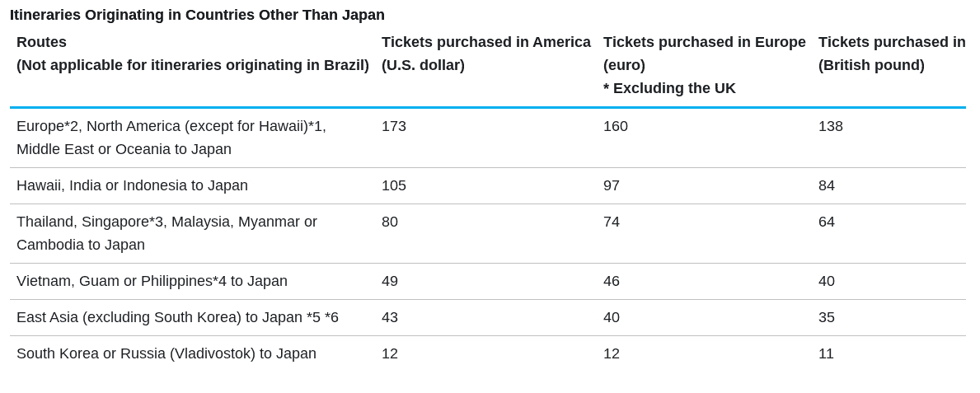Click the 49 dollar value for Vietnam row
This screenshot has width=980, height=393.
pos(390,281)
